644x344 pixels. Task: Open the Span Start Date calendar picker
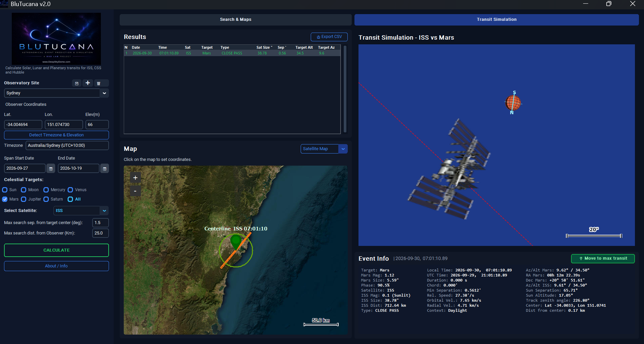[x=51, y=169]
